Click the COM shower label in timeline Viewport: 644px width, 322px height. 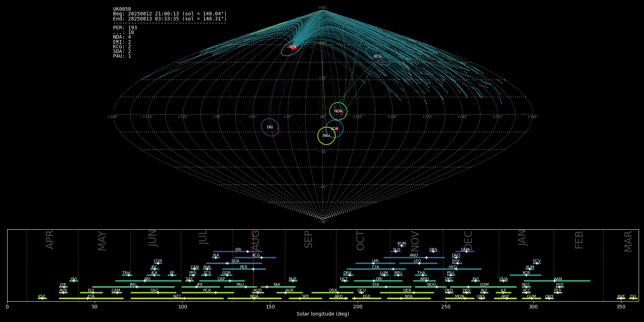tap(484, 285)
